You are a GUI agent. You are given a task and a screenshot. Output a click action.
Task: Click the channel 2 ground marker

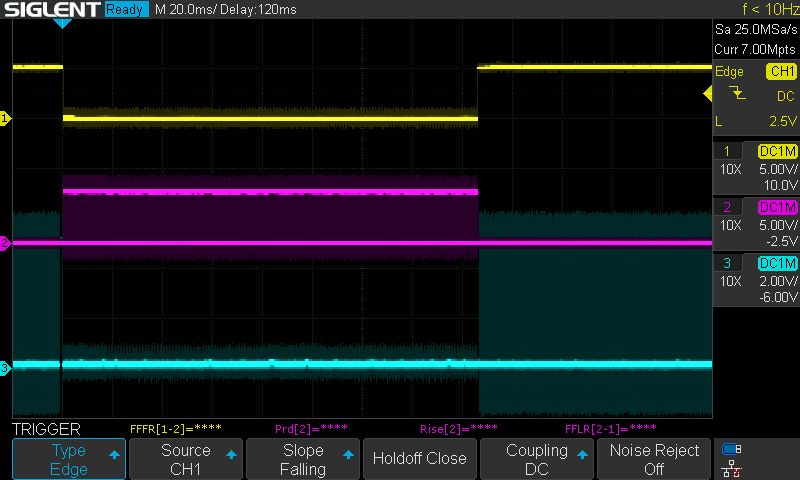click(5, 243)
